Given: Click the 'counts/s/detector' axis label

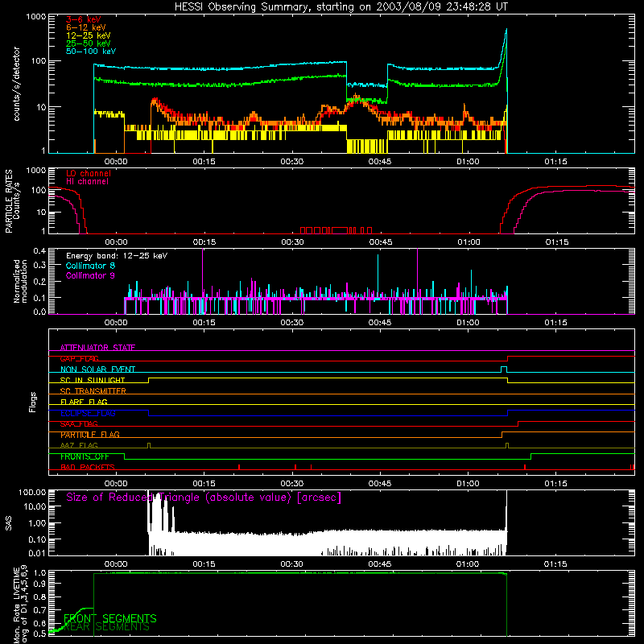Looking at the screenshot, I should (16, 84).
